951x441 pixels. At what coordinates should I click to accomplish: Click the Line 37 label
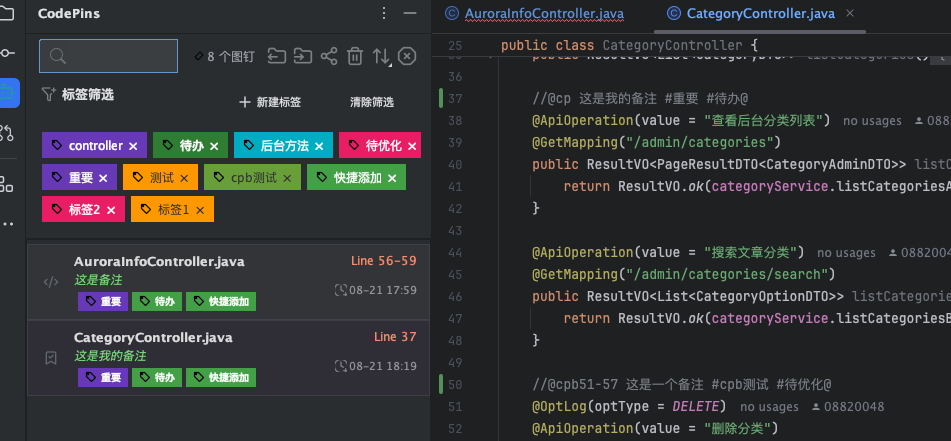(x=395, y=337)
